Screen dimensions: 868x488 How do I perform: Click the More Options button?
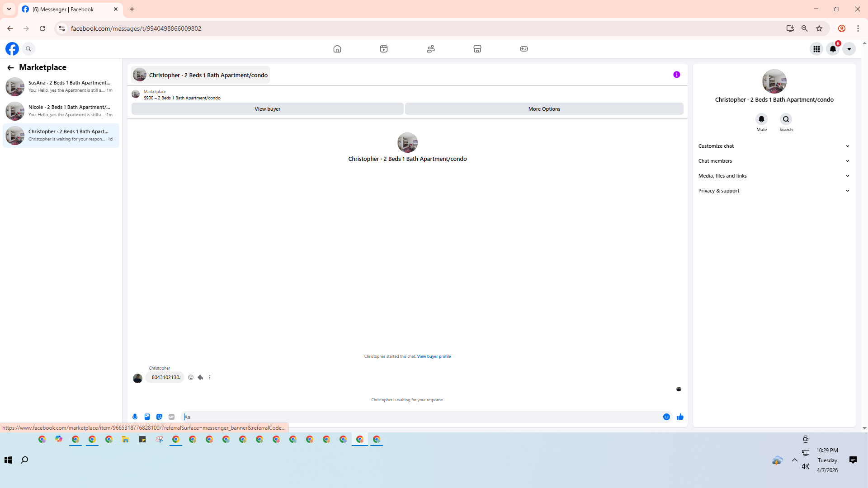(544, 109)
